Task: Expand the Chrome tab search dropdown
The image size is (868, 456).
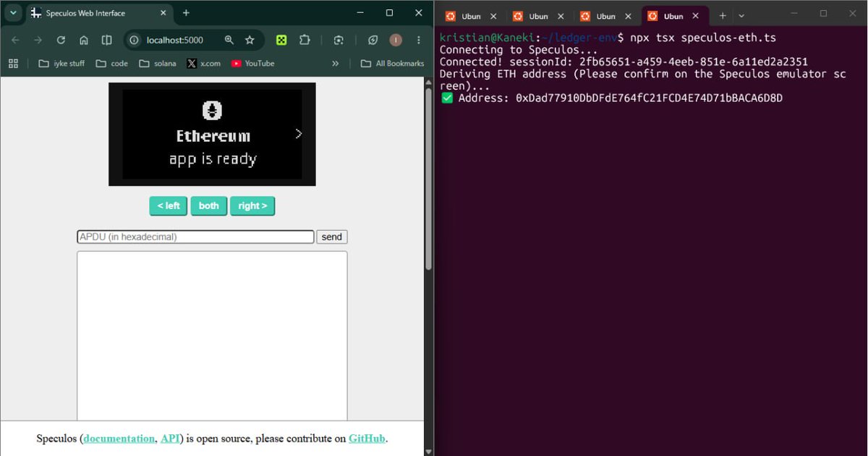Action: pos(13,13)
